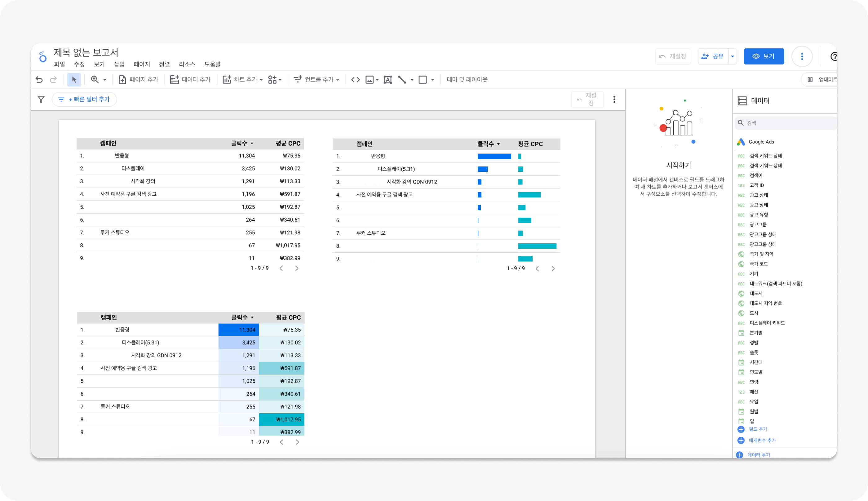
Task: Click next page arrow of bar table
Action: 553,269
